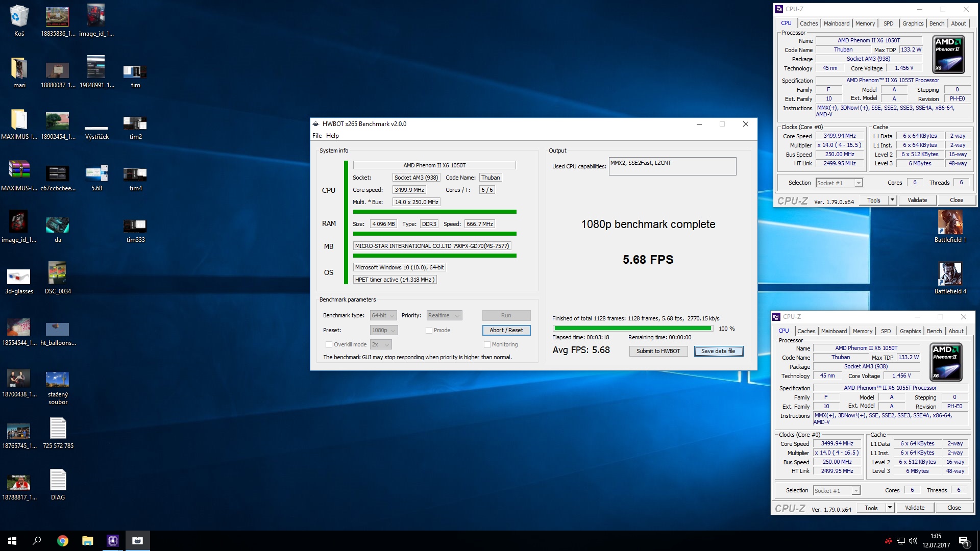Open the File menu in HWBOT
The height and width of the screenshot is (551, 980).
coord(317,136)
